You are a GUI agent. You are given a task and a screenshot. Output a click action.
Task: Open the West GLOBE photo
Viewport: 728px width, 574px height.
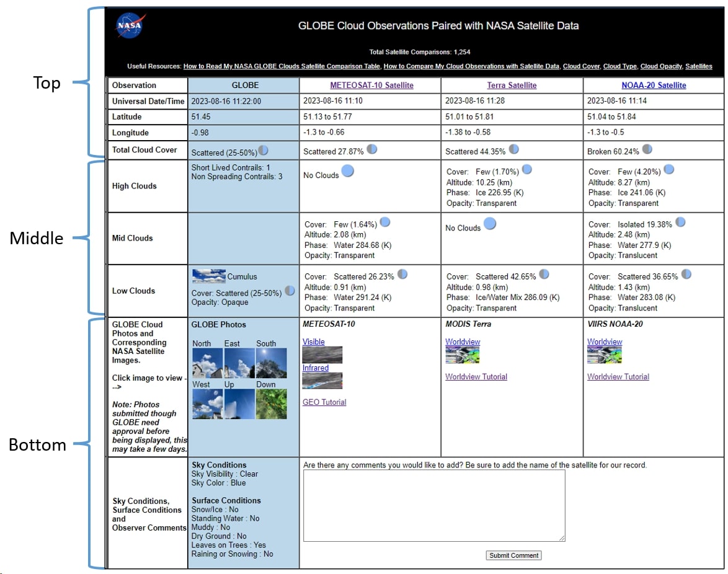(x=207, y=404)
